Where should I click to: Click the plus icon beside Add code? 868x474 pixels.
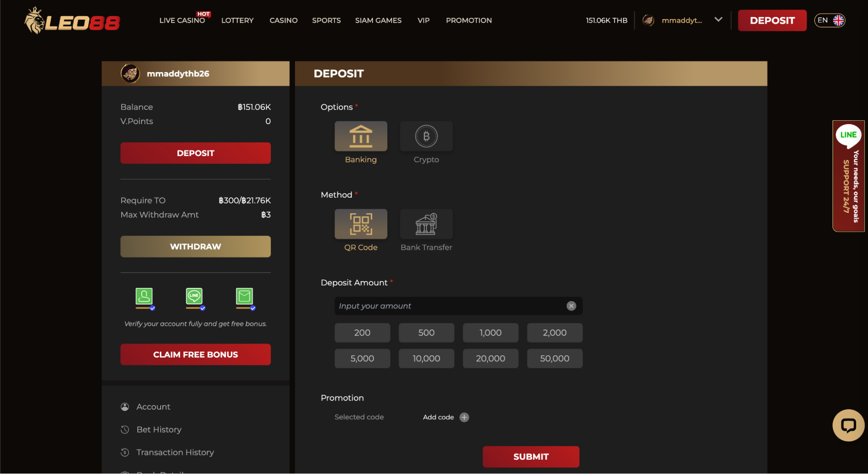(x=464, y=417)
